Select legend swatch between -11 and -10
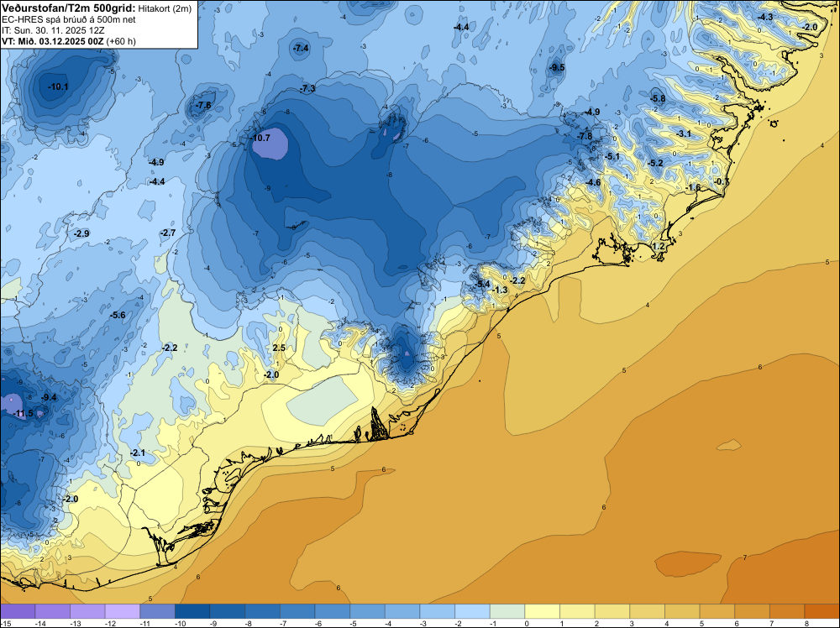840x628 pixels. coord(158,611)
